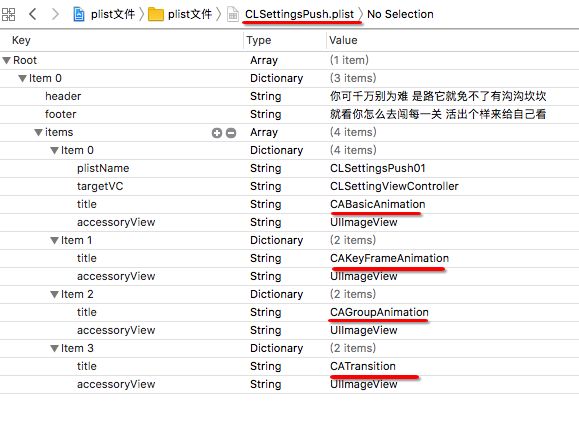This screenshot has height=421, width=579.
Task: Click the String type of targetVC row
Action: tap(265, 186)
